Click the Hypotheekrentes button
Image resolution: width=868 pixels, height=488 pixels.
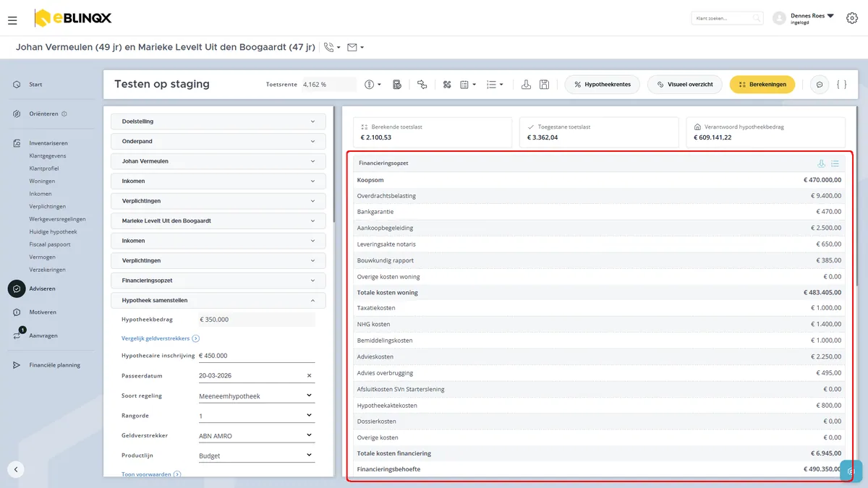pyautogui.click(x=603, y=85)
